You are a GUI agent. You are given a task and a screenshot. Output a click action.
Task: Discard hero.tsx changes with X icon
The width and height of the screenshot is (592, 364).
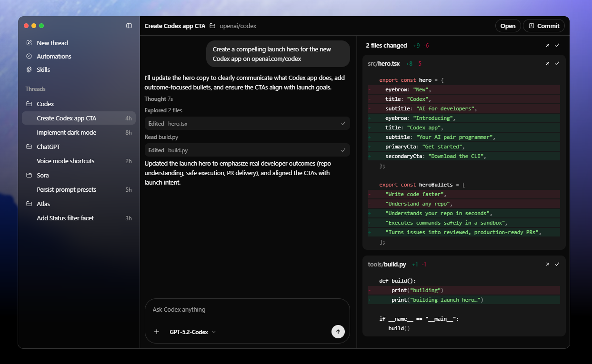[548, 63]
